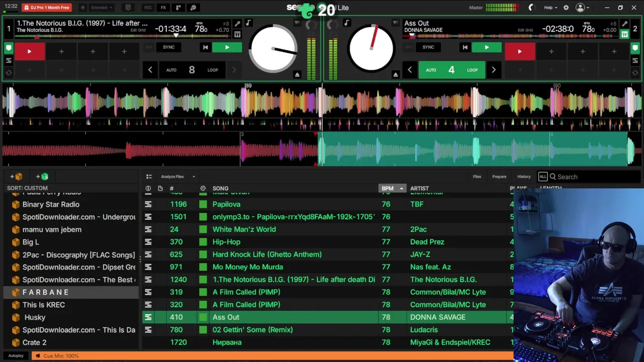Click deck 1 microphone-style censor icon
Screen dimensions: 644x362
(x=237, y=24)
